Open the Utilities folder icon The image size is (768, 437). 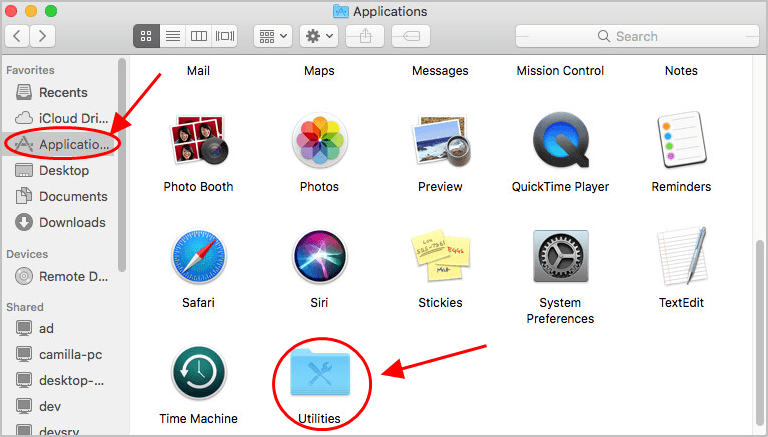[320, 371]
